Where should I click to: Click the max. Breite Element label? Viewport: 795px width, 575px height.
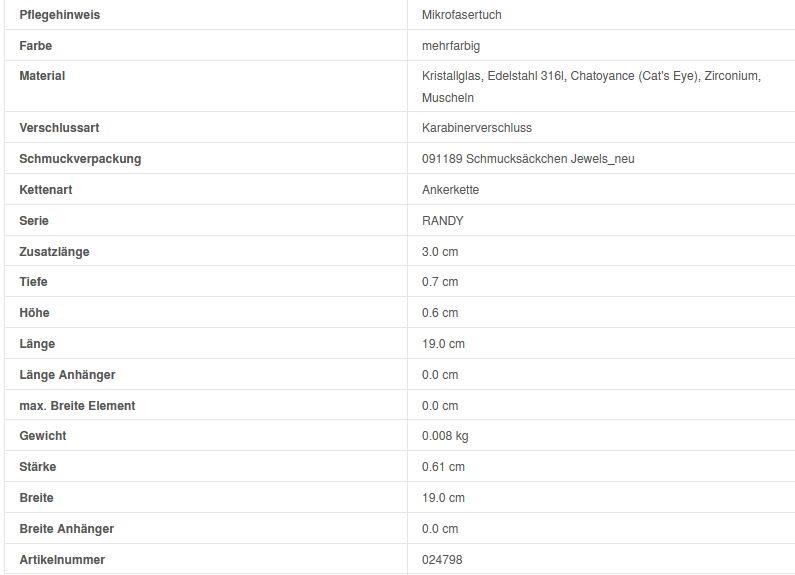click(x=77, y=406)
